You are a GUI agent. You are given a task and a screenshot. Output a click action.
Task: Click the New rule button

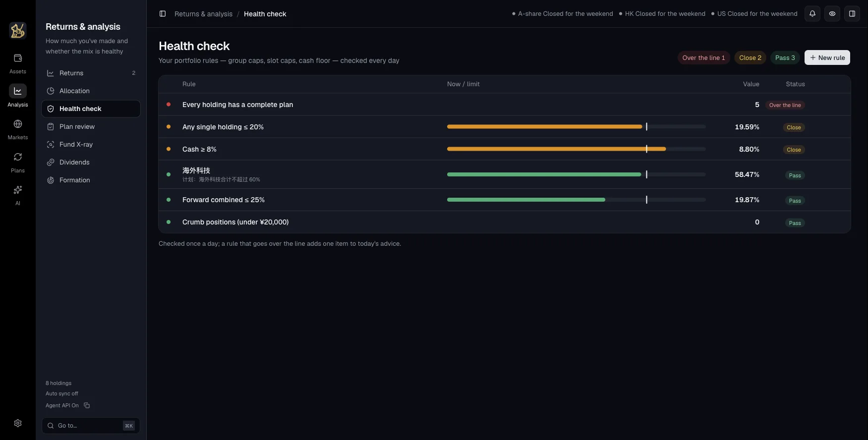point(827,58)
